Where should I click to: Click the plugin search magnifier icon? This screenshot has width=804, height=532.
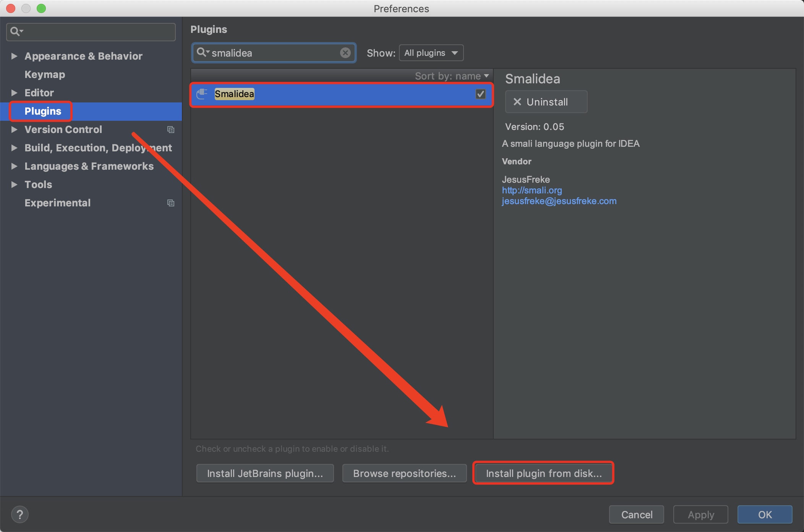click(203, 52)
